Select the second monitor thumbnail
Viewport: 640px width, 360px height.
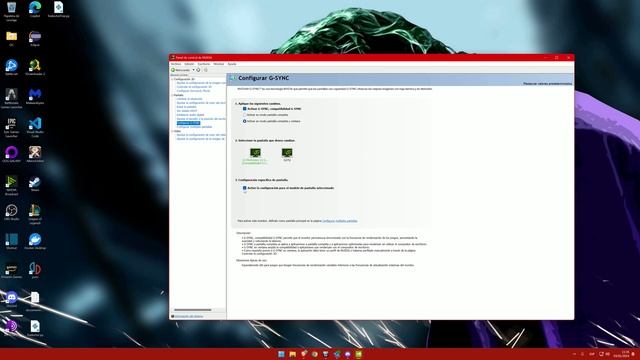(287, 155)
